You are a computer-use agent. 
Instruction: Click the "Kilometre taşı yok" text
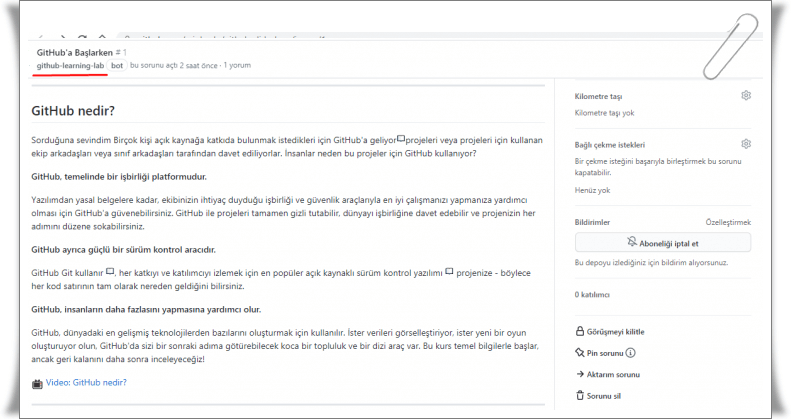coord(604,113)
